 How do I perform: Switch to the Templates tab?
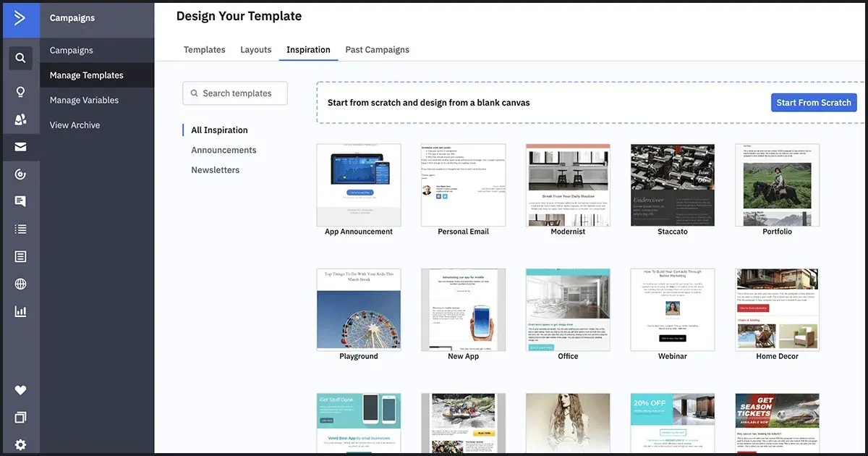[204, 50]
